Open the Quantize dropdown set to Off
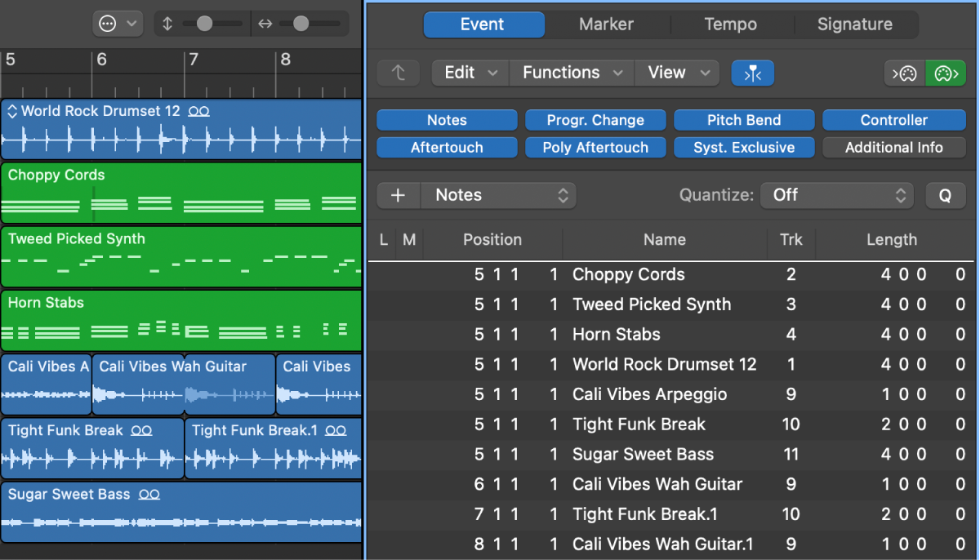This screenshot has width=980, height=560. (x=836, y=195)
